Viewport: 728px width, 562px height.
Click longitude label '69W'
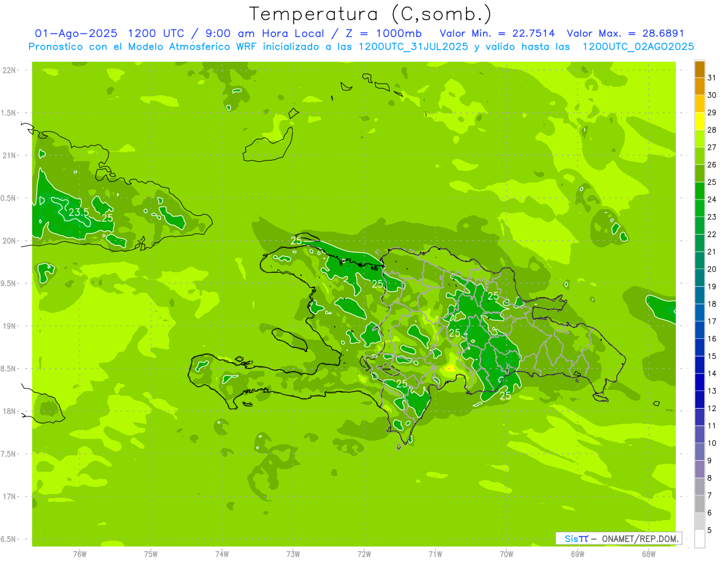point(578,554)
